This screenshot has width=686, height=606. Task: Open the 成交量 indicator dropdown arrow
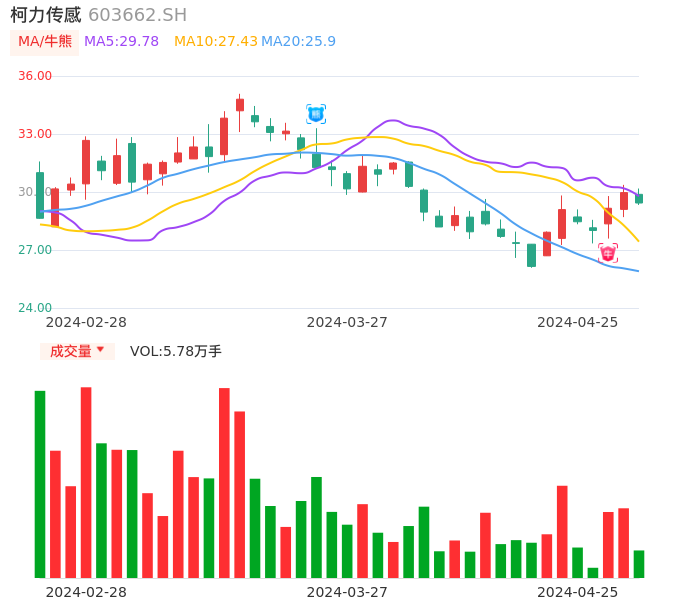click(x=100, y=350)
